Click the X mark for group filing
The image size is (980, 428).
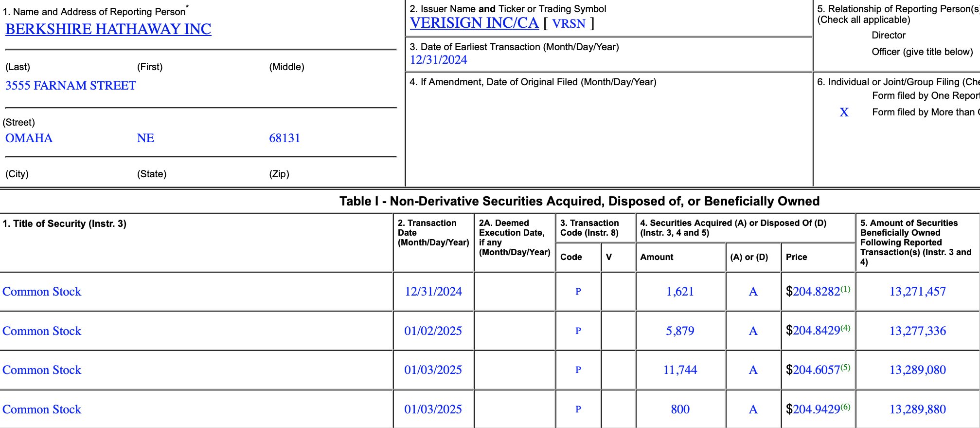coord(844,112)
